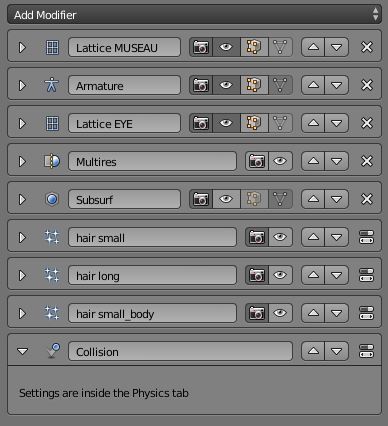Toggle viewport eye for Lattice MUSEAU

[x=226, y=47]
